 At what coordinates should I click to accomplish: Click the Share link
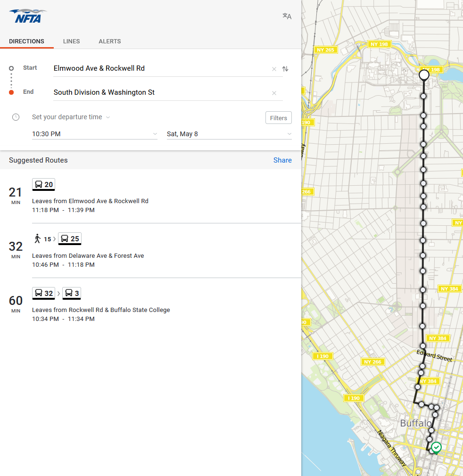pyautogui.click(x=282, y=160)
